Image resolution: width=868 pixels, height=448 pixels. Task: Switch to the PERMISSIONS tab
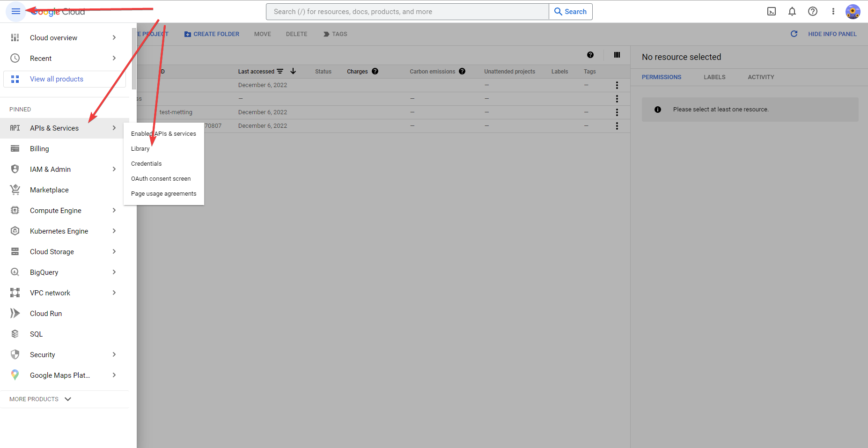(662, 77)
